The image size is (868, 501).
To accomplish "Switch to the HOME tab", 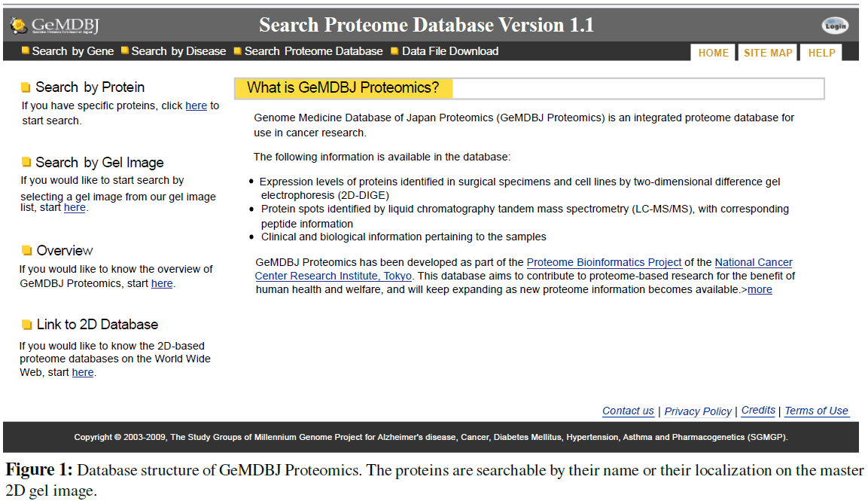I will [713, 53].
